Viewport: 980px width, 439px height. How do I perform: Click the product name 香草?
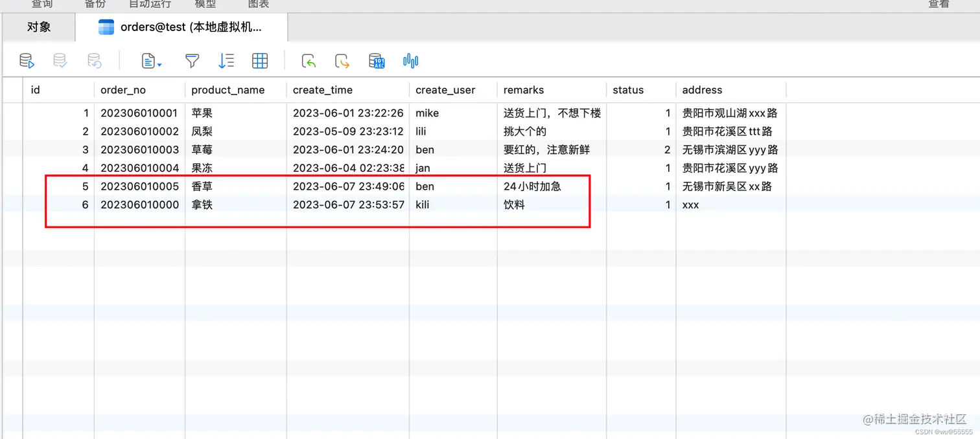[202, 186]
